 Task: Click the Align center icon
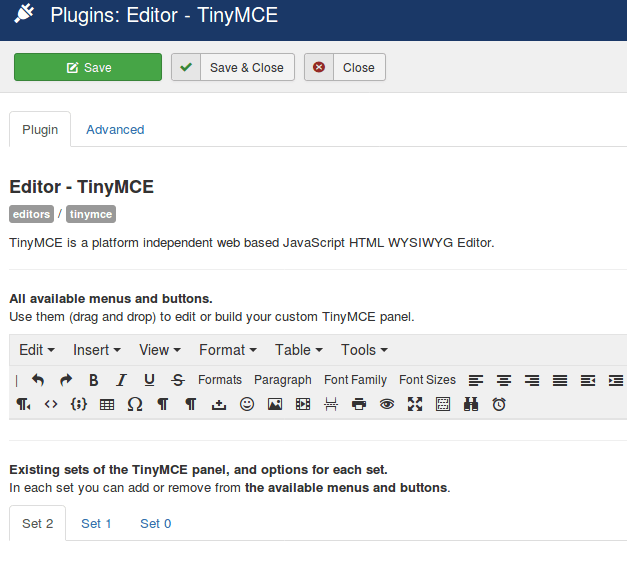pos(504,380)
